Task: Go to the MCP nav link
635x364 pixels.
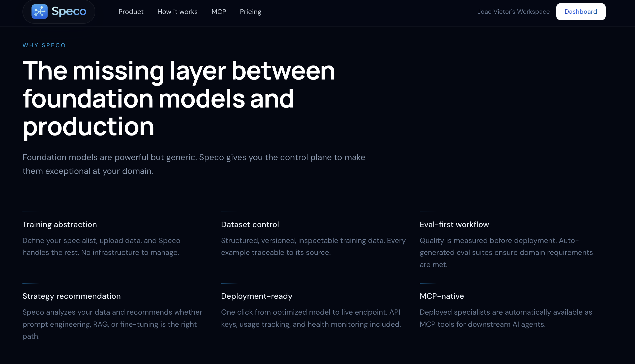Action: point(219,12)
